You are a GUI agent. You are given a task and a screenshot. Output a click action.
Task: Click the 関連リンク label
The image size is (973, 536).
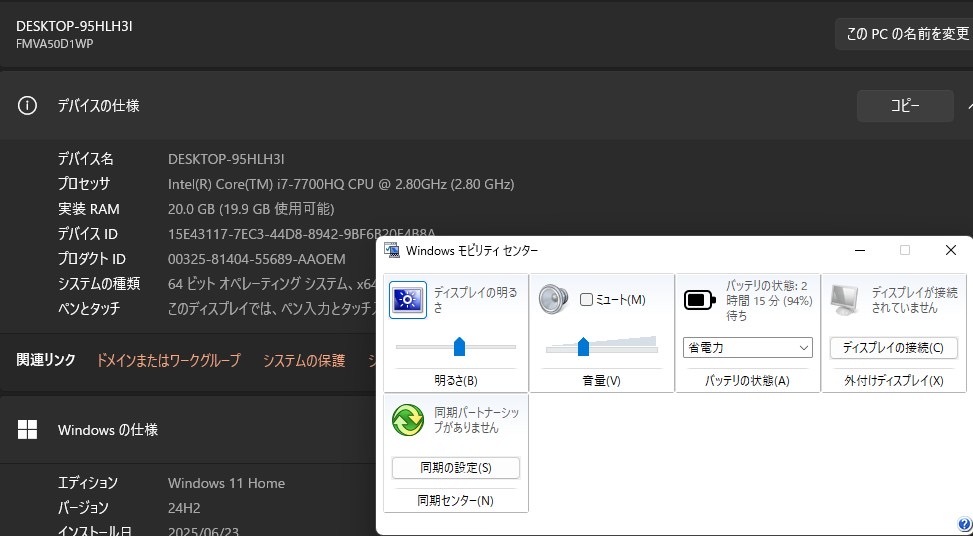click(x=46, y=360)
